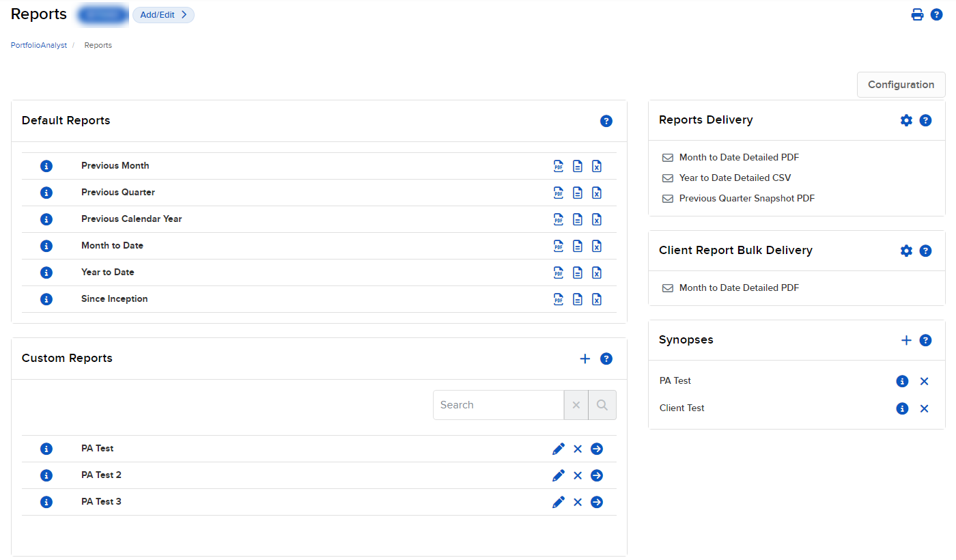The width and height of the screenshot is (956, 560).
Task: Open Reports Delivery settings gear
Action: (x=906, y=120)
